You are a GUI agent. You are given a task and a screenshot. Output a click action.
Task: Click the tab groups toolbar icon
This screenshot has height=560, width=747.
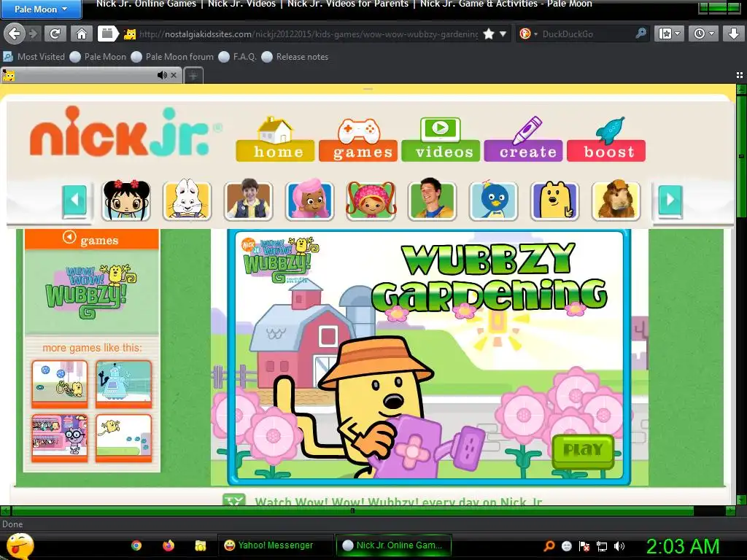point(108,34)
